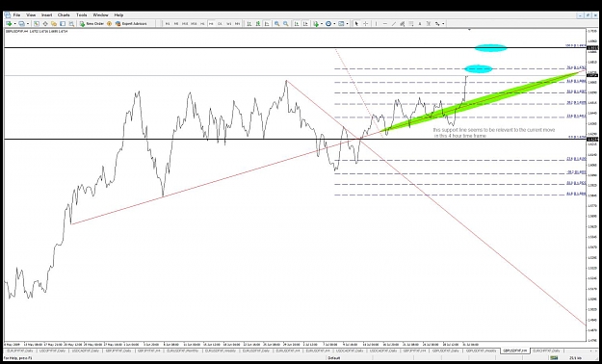Switch chart to M15 timeframe

tap(185, 24)
